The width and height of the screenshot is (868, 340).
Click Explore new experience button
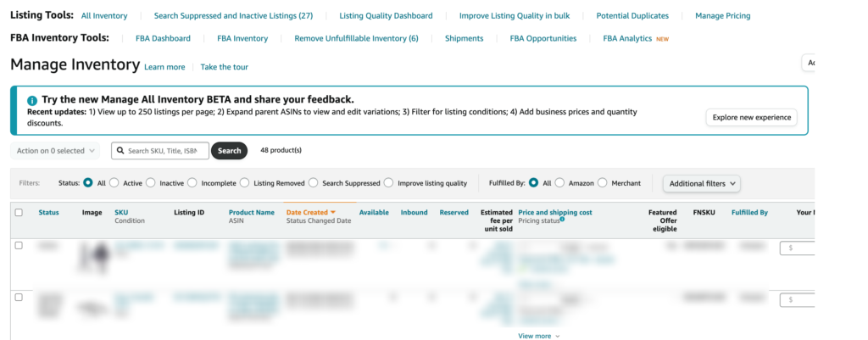tap(751, 117)
